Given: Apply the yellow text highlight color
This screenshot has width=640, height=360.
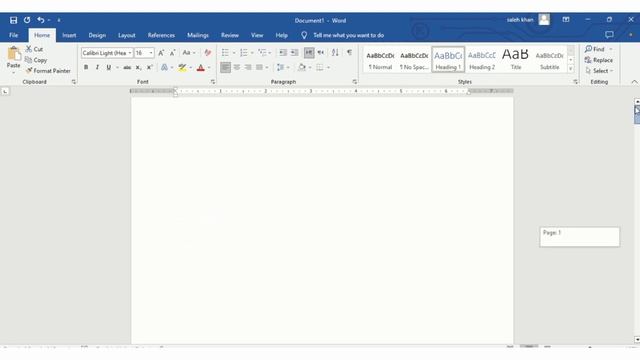Looking at the screenshot, I should coord(182,68).
